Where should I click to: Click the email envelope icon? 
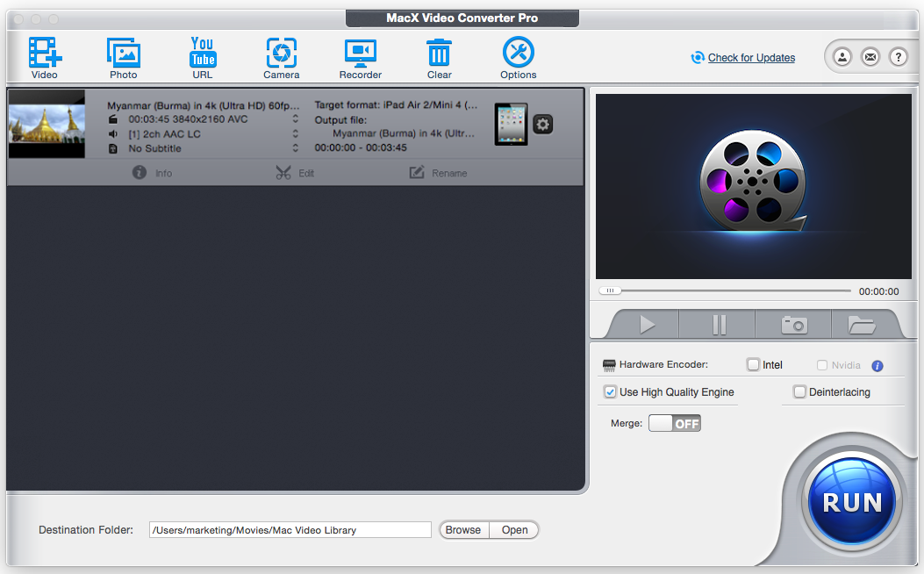[870, 57]
